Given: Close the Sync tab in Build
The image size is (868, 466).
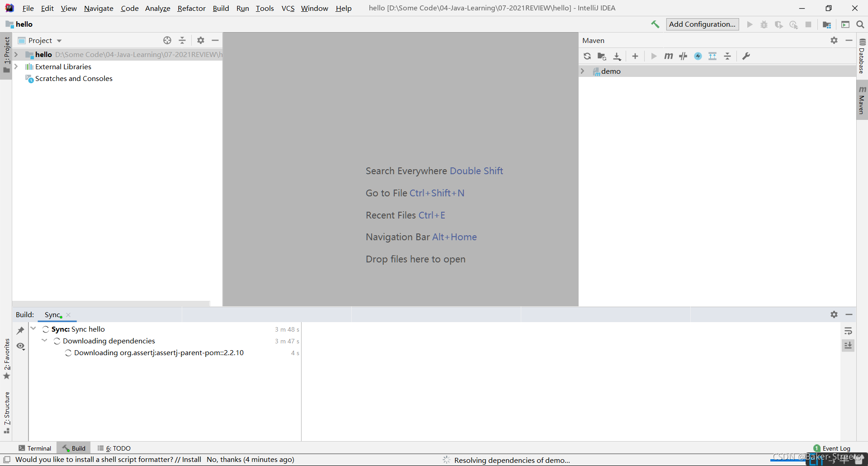Looking at the screenshot, I should tap(68, 315).
